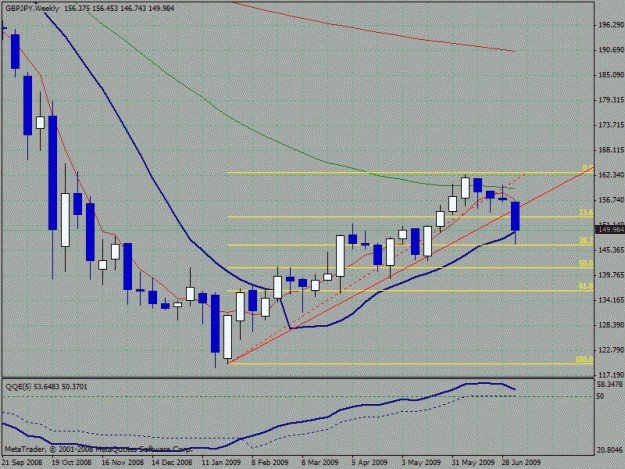Image resolution: width=625 pixels, height=469 pixels.
Task: Select the Fibonacci 0.0 level label
Action: [x=588, y=168]
